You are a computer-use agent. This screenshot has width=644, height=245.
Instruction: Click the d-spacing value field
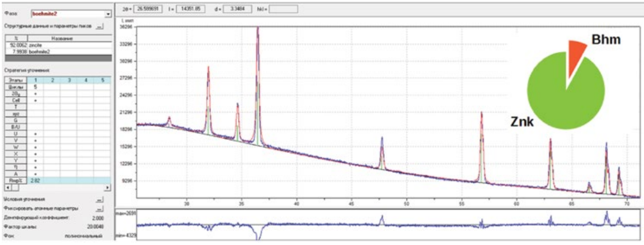point(234,8)
